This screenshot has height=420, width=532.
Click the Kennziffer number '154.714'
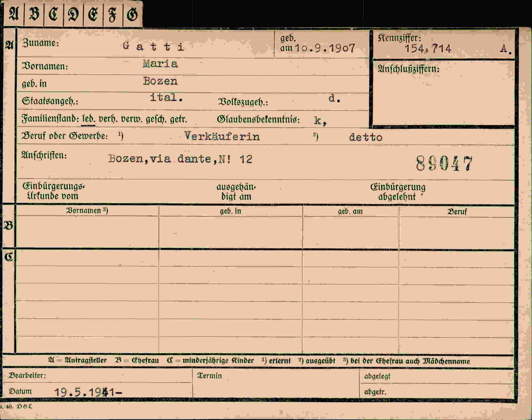tap(428, 49)
